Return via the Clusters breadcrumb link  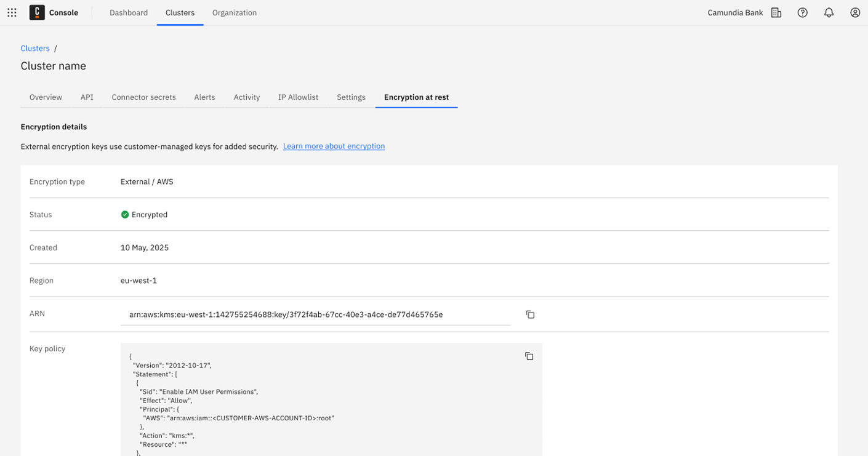point(34,48)
